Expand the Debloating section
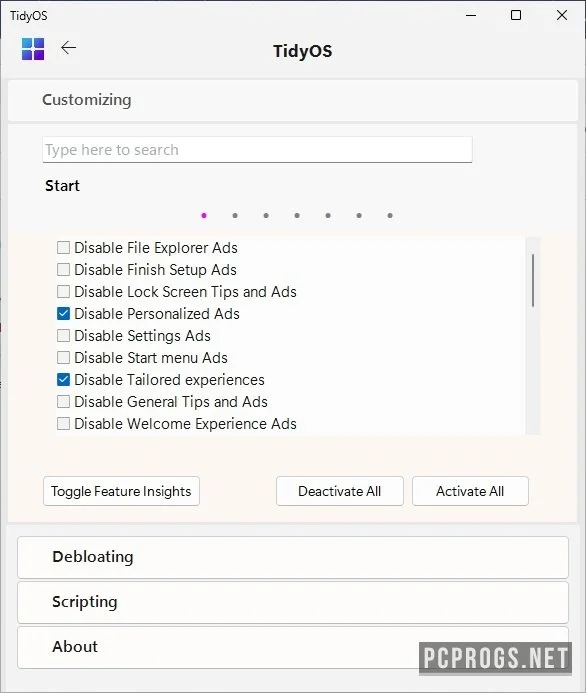586x693 pixels. pos(293,557)
